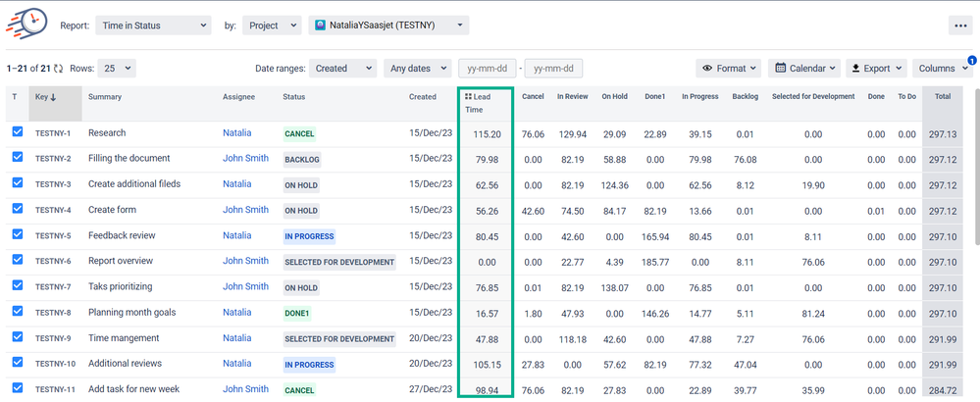
Task: Click assignee John Smith in Create form row
Action: pos(245,210)
